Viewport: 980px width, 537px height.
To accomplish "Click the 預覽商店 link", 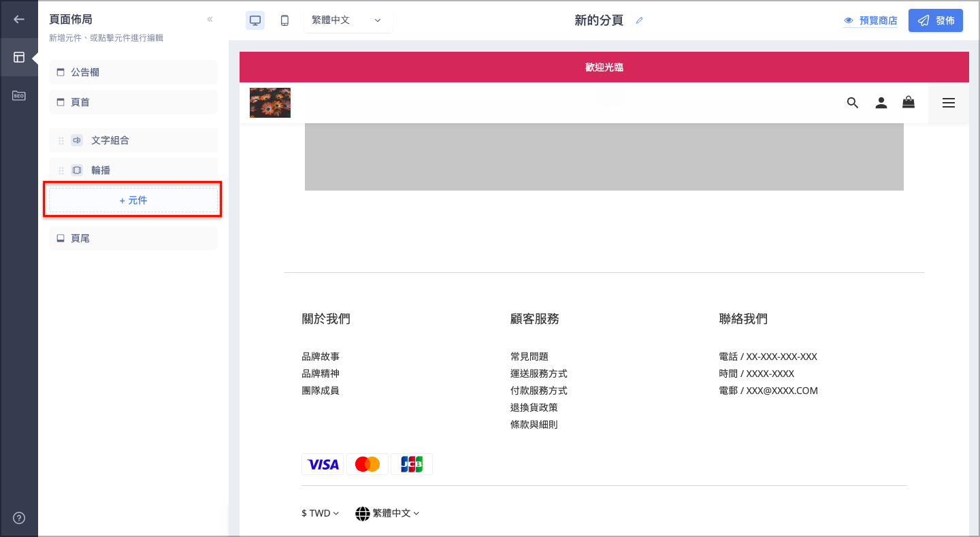I will pyautogui.click(x=870, y=20).
